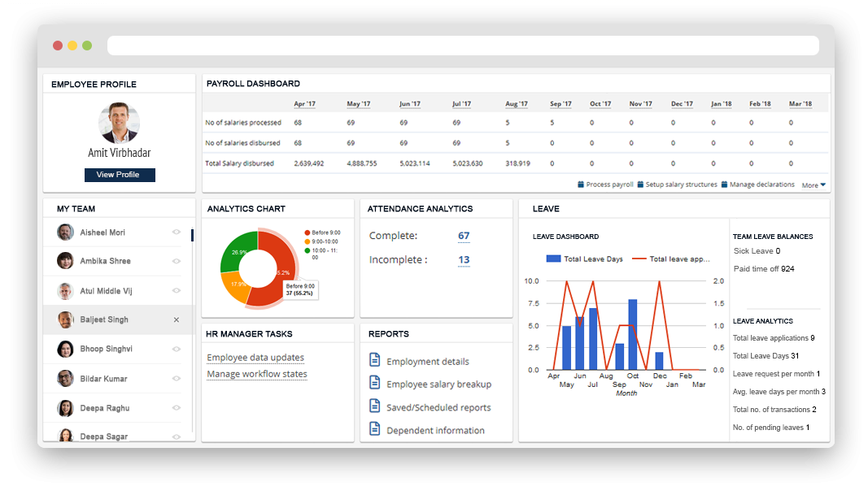Click Total Salary disbursed 2,639,492 cell
Viewport: 868px width, 491px height.
tap(309, 163)
